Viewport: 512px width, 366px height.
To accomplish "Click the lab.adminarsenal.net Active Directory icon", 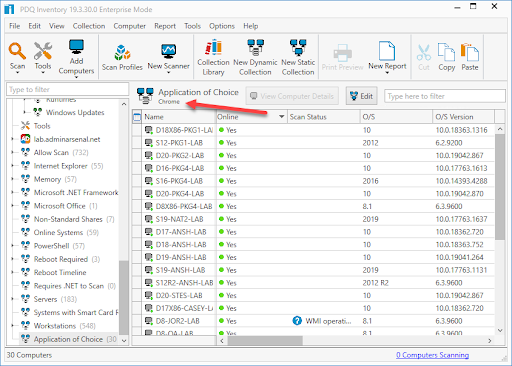I will pos(25,139).
